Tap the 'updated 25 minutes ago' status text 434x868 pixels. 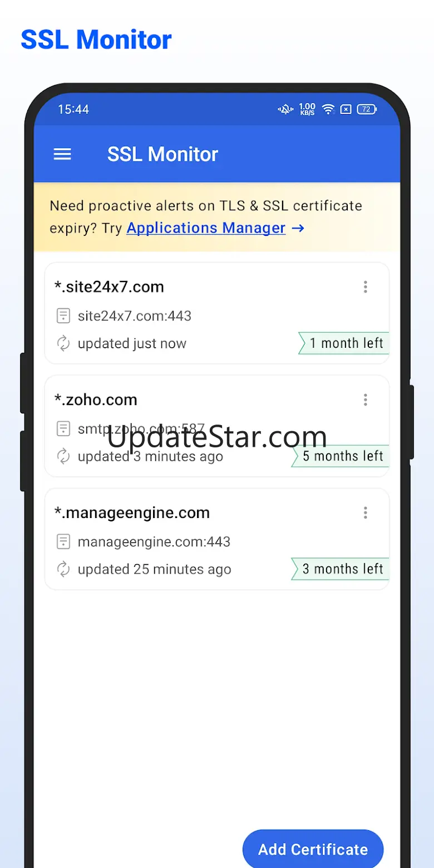coord(154,569)
